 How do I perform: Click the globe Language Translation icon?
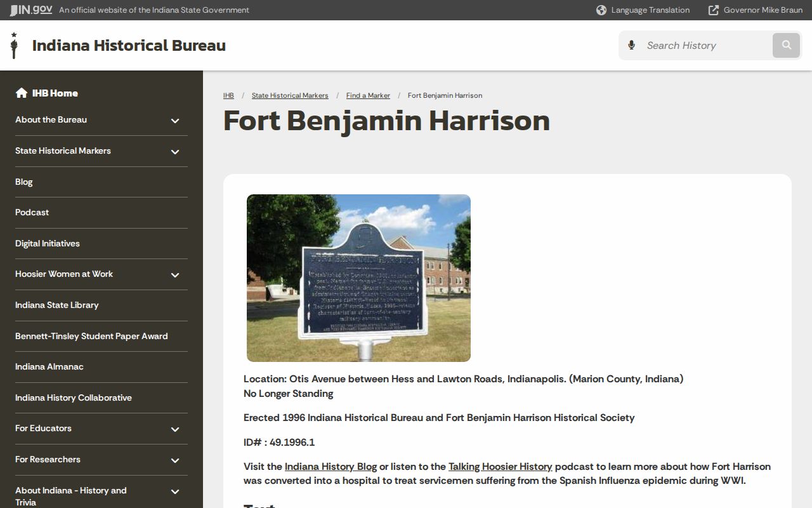[601, 10]
